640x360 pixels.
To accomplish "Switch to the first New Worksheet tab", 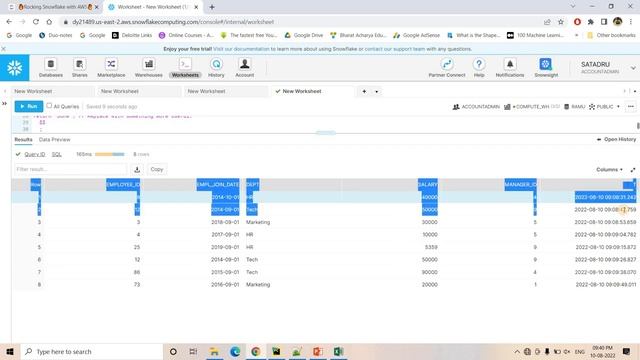I will coord(52,91).
